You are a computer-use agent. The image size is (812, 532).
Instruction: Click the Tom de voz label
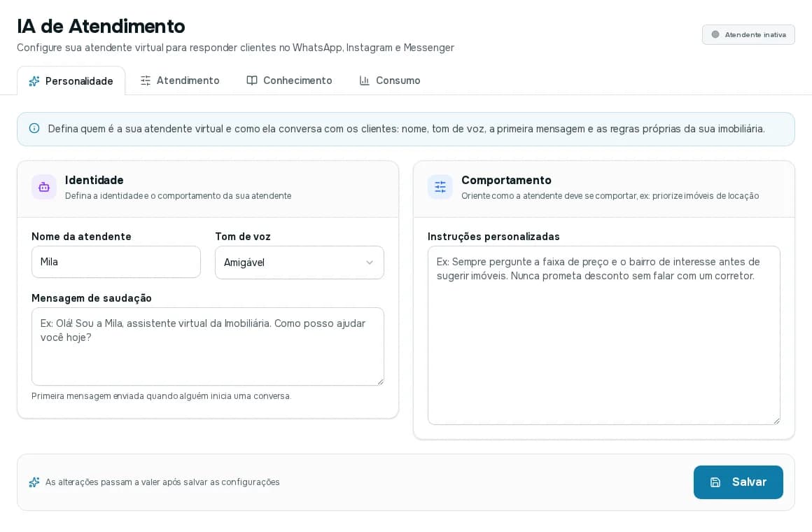point(243,237)
